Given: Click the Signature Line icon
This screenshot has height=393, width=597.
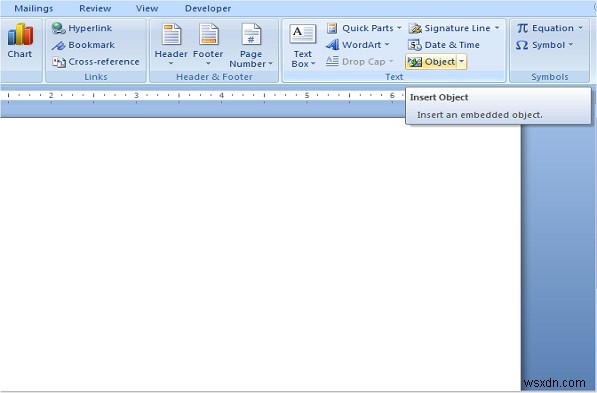Looking at the screenshot, I should pyautogui.click(x=415, y=28).
